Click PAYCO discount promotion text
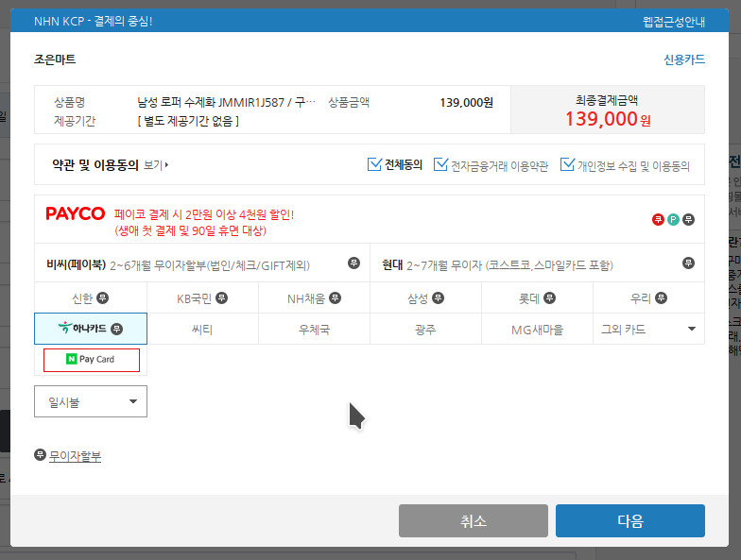741x560 pixels. point(204,222)
